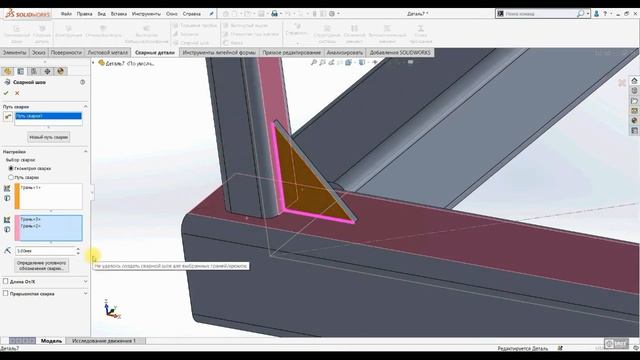The height and width of the screenshot is (360, 640).
Task: Open the FeatureManager design tree tab
Action: tap(8, 71)
